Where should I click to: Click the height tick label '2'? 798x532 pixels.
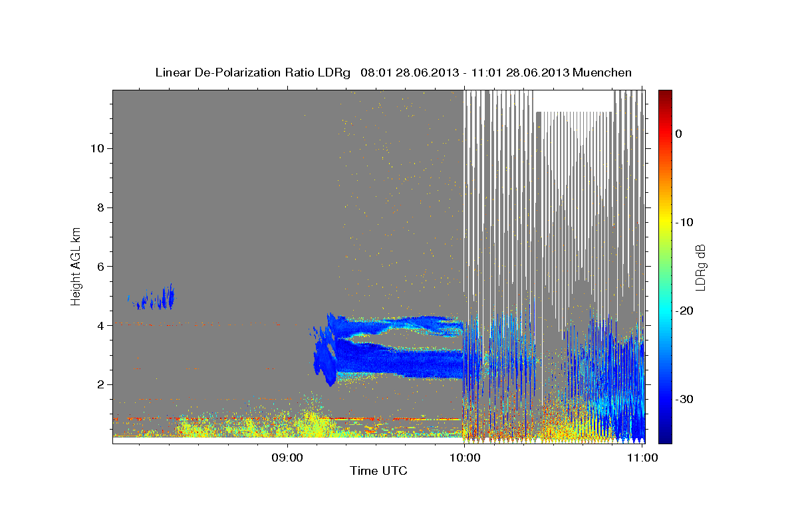click(x=99, y=384)
